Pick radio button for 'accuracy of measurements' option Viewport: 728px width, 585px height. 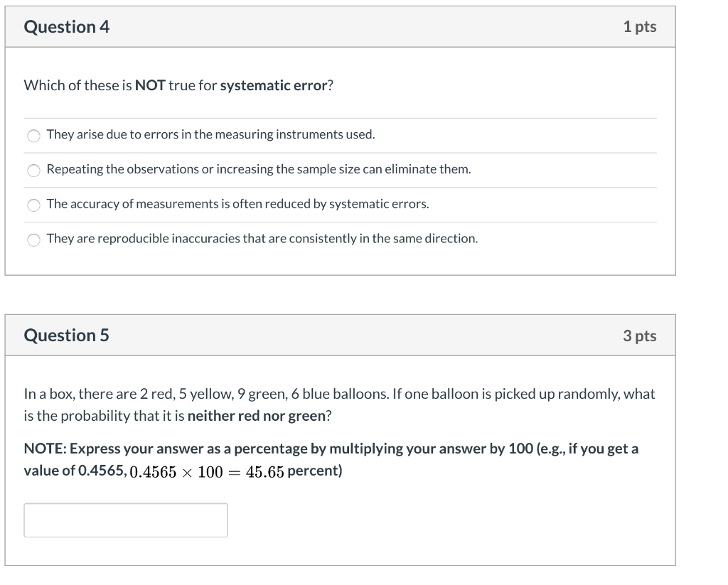coord(33,205)
